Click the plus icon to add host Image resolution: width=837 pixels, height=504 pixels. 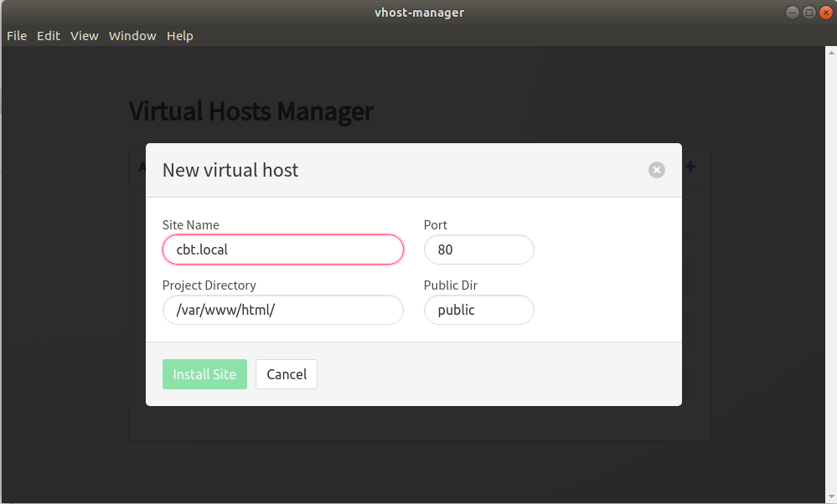click(x=690, y=167)
